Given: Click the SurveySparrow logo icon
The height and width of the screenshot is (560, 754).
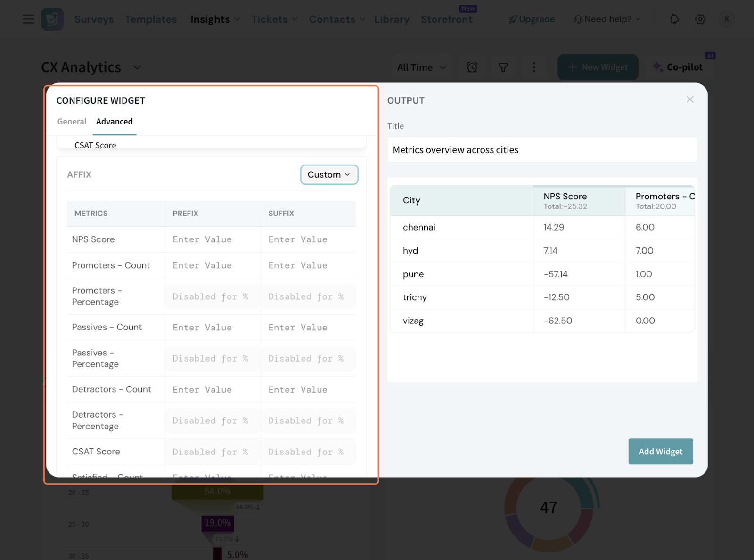Looking at the screenshot, I should pyautogui.click(x=52, y=19).
